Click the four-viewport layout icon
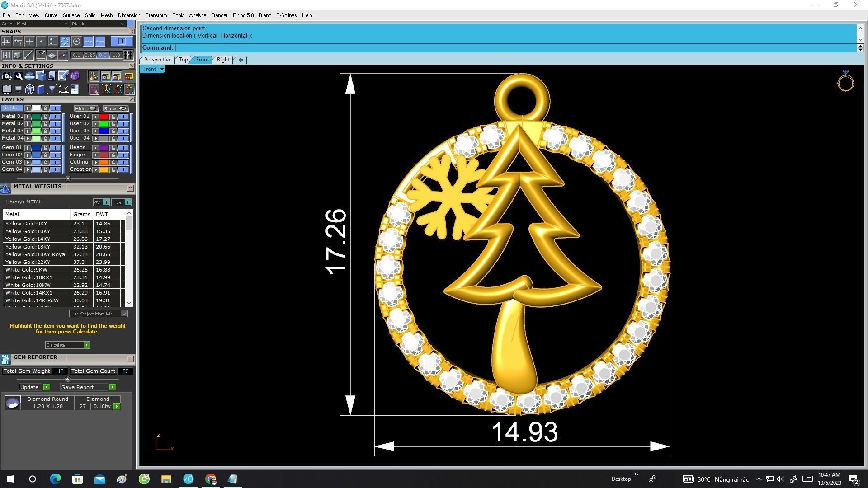This screenshot has height=488, width=868. [7, 89]
